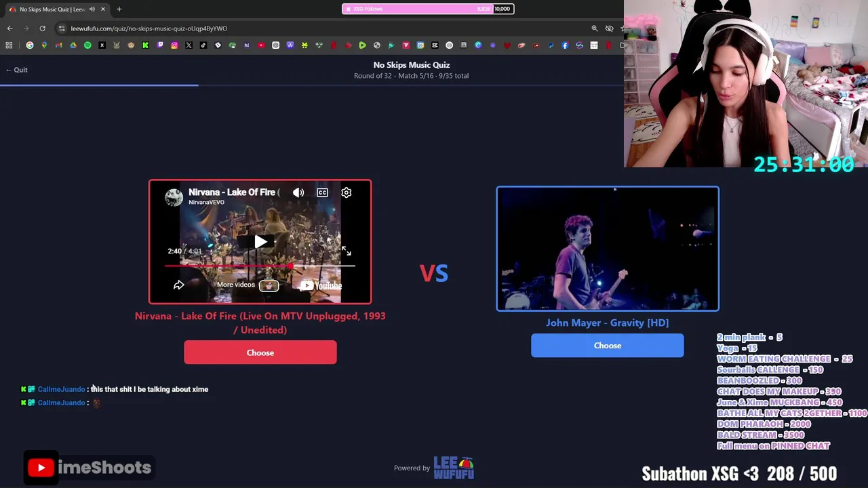
Task: Open the TikTok bookmark
Action: pyautogui.click(x=203, y=45)
